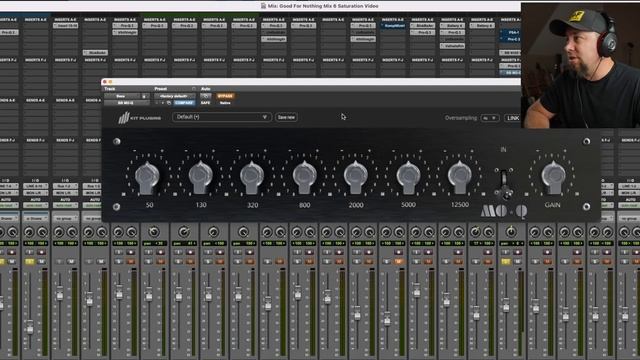The image size is (640, 360).
Task: Adjust the 320 Hz band knob
Action: click(x=252, y=177)
